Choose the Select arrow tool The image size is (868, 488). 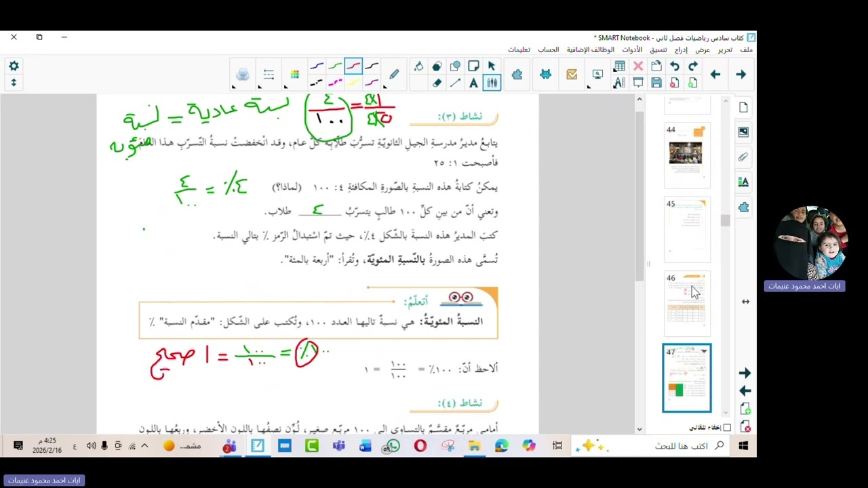pos(492,66)
